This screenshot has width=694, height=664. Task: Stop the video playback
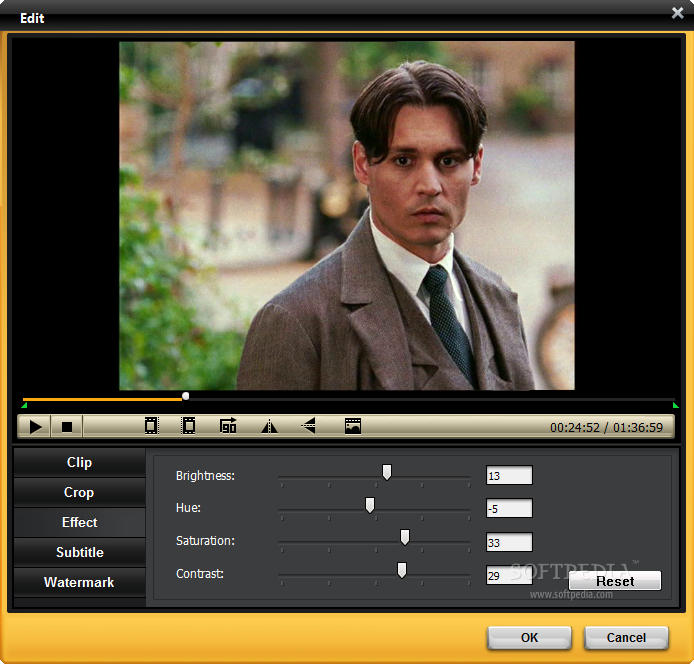pyautogui.click(x=67, y=427)
